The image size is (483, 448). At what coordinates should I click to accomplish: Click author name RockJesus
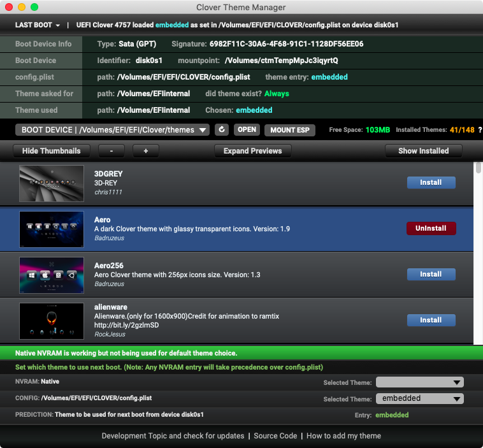(110, 335)
